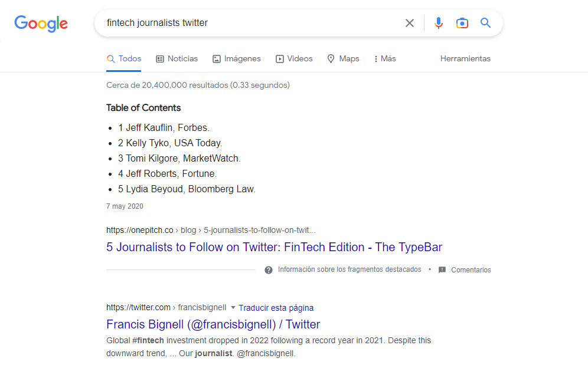588x365 pixels.
Task: Clear the search box using the X icon
Action: point(410,22)
